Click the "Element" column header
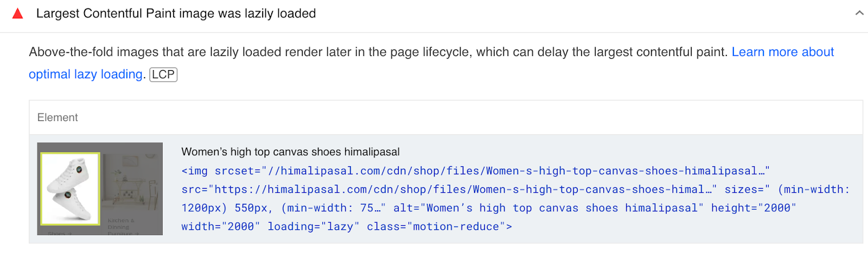868x258 pixels. 58,118
